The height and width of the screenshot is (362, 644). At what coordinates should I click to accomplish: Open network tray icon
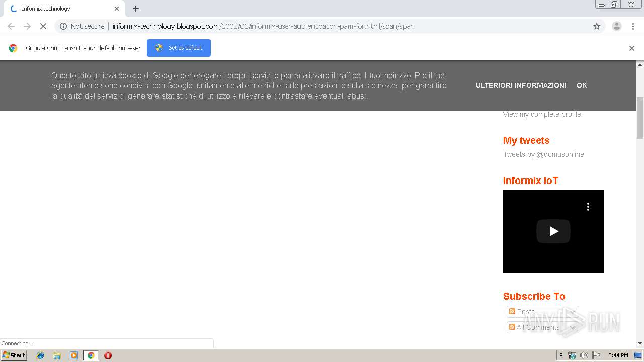(572, 355)
